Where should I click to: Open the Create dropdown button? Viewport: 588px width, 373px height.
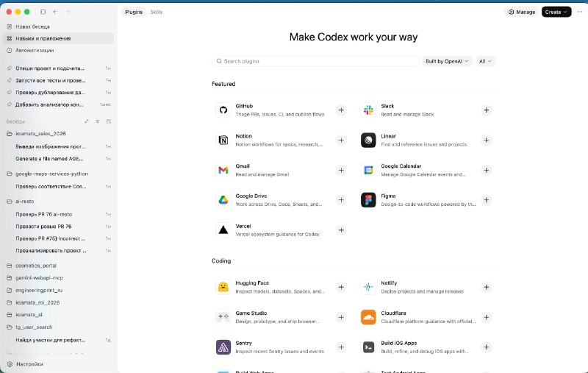pyautogui.click(x=556, y=12)
